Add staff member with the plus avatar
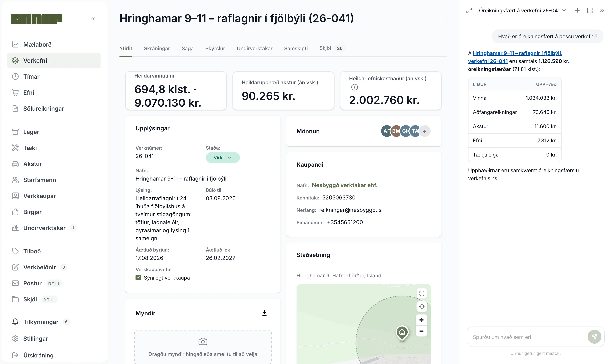The height and width of the screenshot is (364, 612). [x=424, y=131]
